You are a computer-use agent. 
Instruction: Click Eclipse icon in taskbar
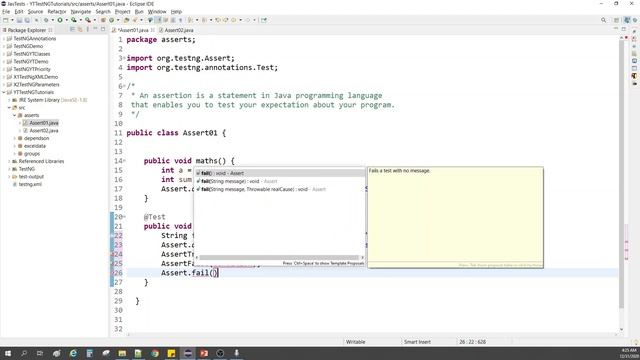pos(188,353)
